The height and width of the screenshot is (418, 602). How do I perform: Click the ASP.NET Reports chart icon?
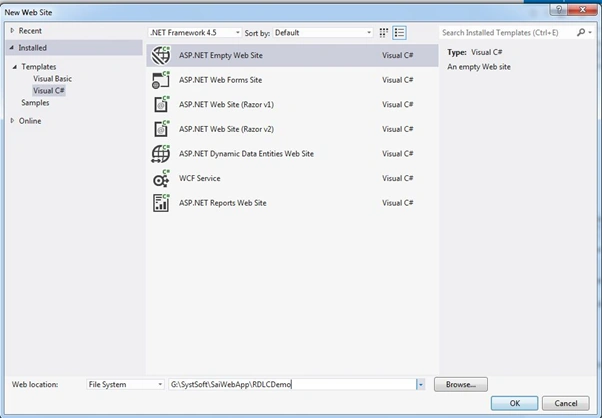click(160, 203)
